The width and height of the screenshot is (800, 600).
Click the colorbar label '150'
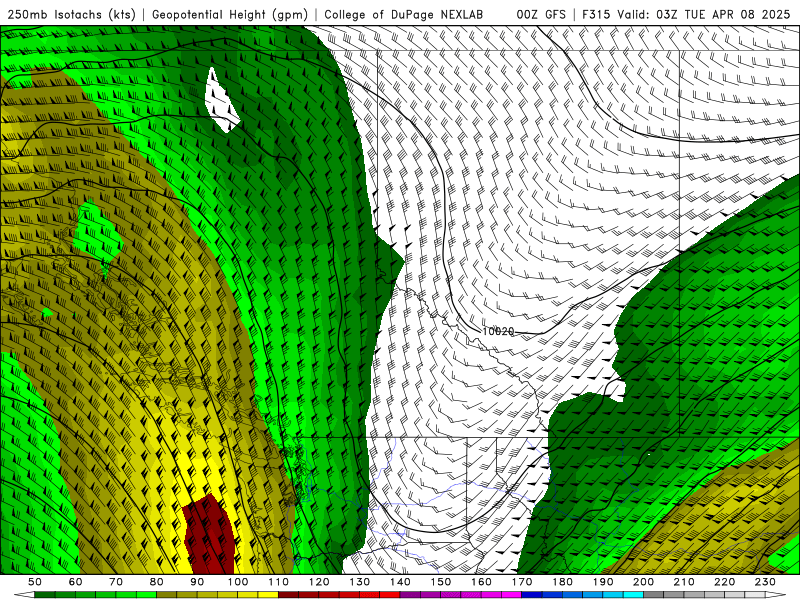pyautogui.click(x=441, y=582)
